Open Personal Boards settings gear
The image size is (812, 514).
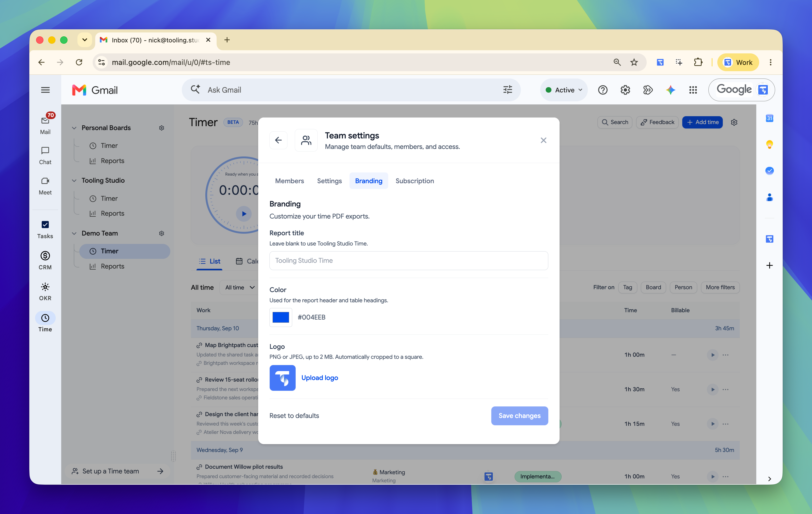click(x=161, y=128)
